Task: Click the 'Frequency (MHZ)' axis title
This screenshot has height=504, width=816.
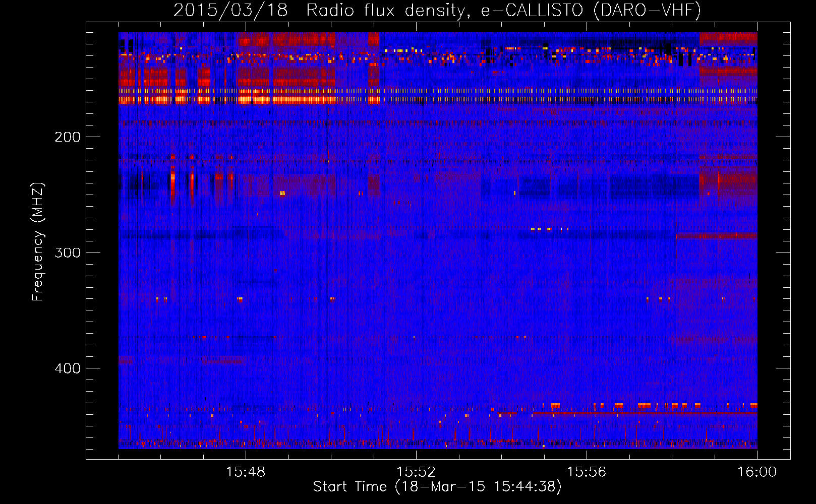Action: (38, 241)
